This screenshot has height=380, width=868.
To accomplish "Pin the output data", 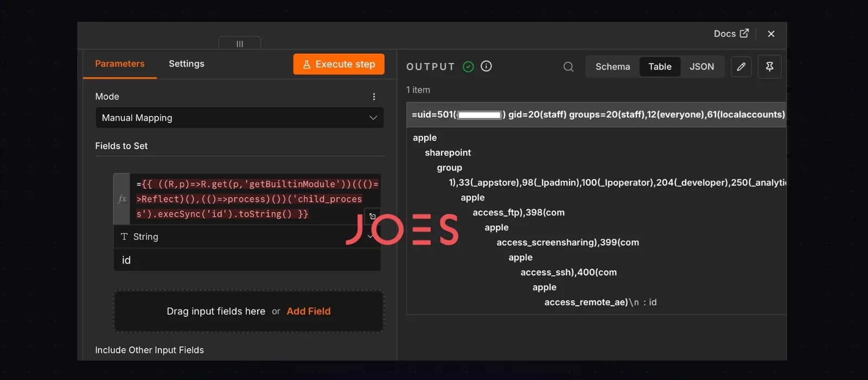I will (x=769, y=67).
